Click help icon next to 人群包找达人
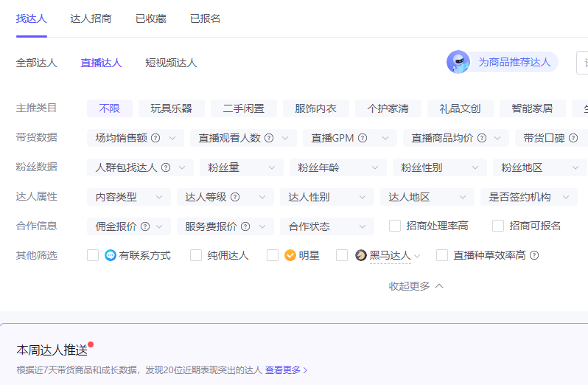The width and height of the screenshot is (588, 385). click(x=166, y=167)
